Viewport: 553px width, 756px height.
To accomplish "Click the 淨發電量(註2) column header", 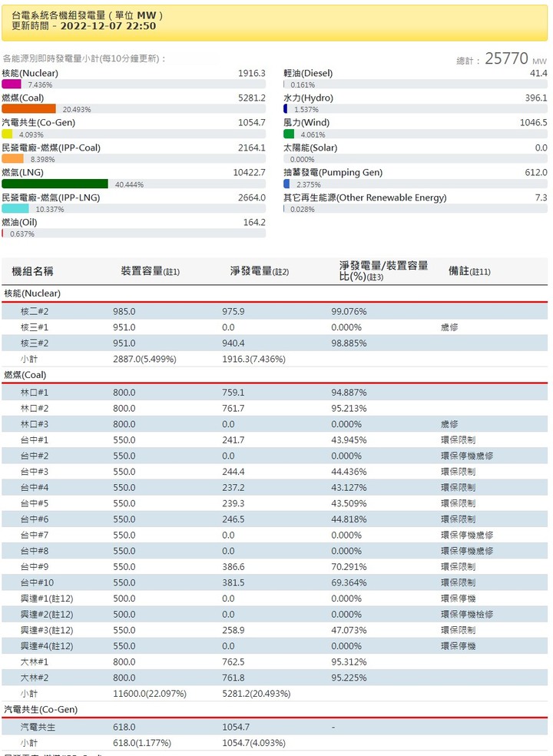I will coord(260,271).
